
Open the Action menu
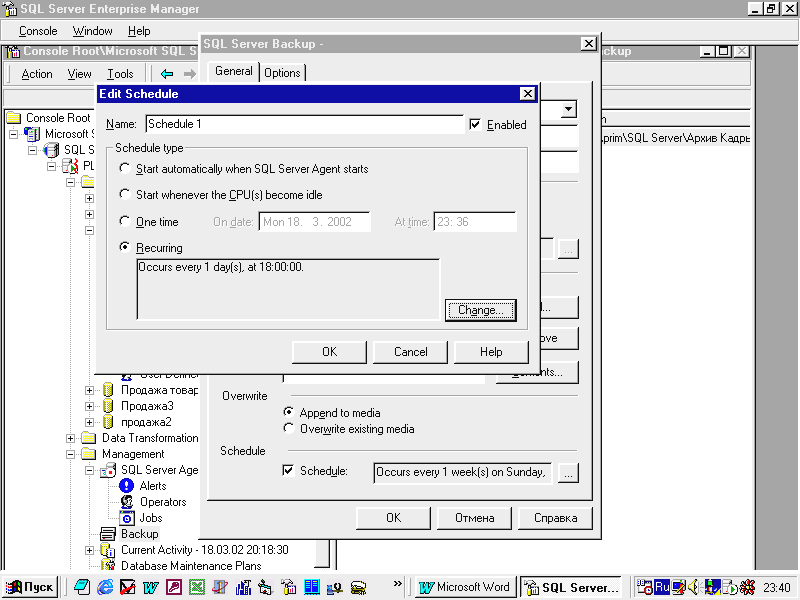(x=37, y=74)
